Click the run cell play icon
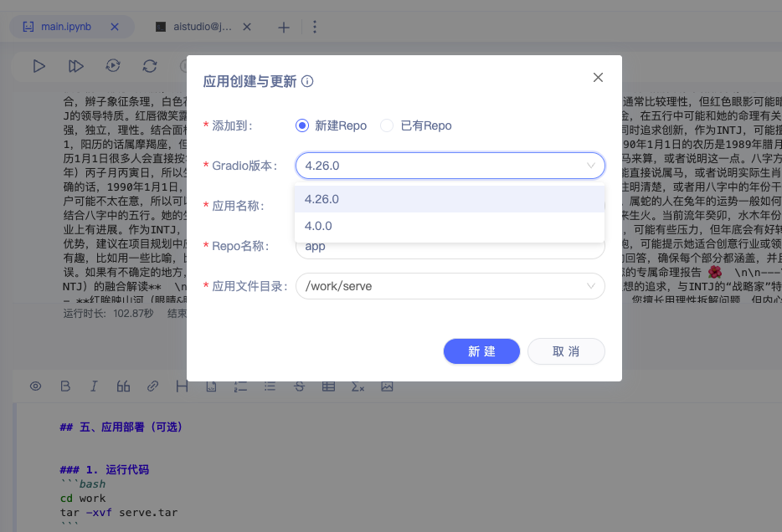Image resolution: width=782 pixels, height=532 pixels. pyautogui.click(x=39, y=66)
